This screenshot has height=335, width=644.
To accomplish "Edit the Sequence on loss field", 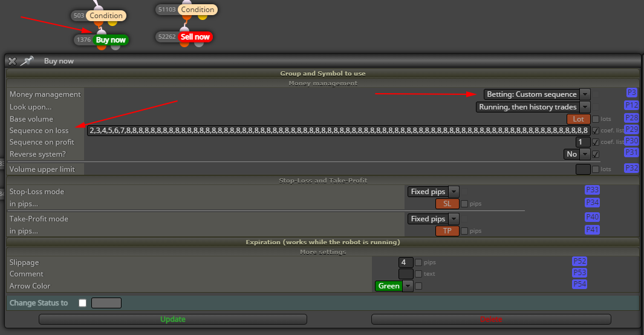I will pyautogui.click(x=339, y=131).
